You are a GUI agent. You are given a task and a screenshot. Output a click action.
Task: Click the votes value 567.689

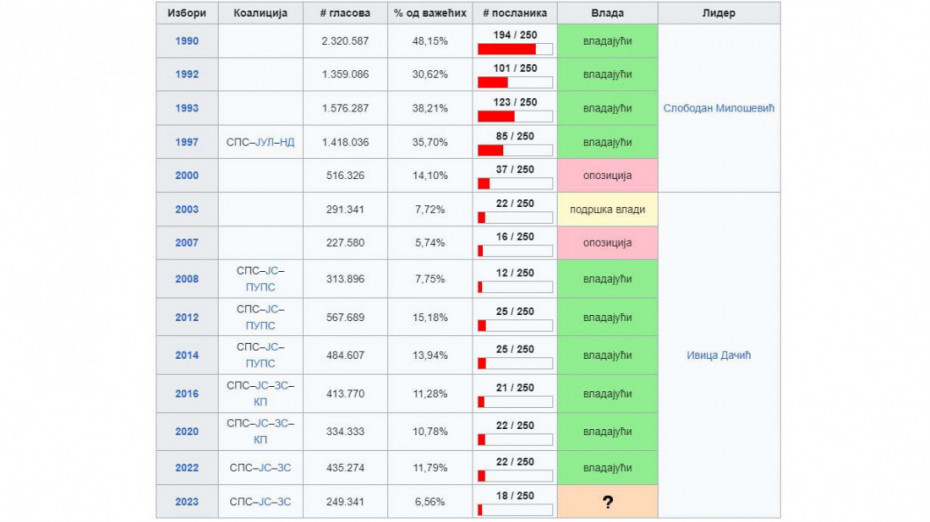[345, 317]
